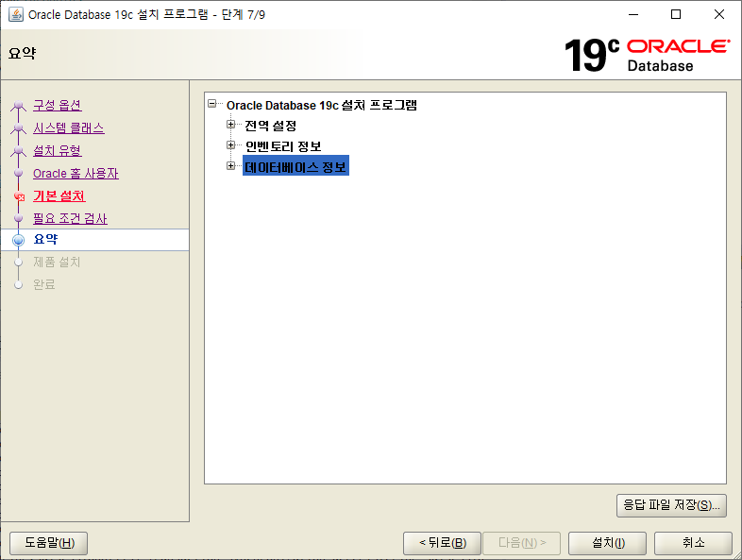Select the 전역 설정 tree row
This screenshot has width=742, height=560.
[x=271, y=126]
